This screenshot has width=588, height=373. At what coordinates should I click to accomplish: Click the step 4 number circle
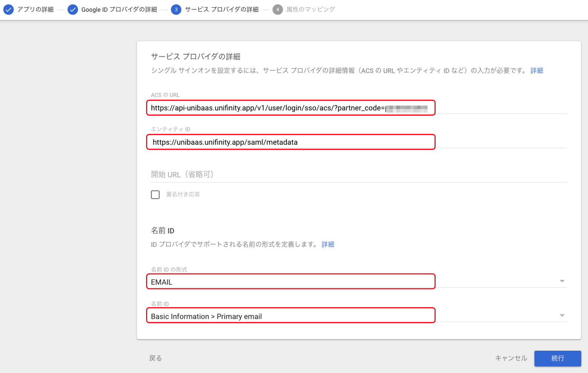click(x=278, y=10)
